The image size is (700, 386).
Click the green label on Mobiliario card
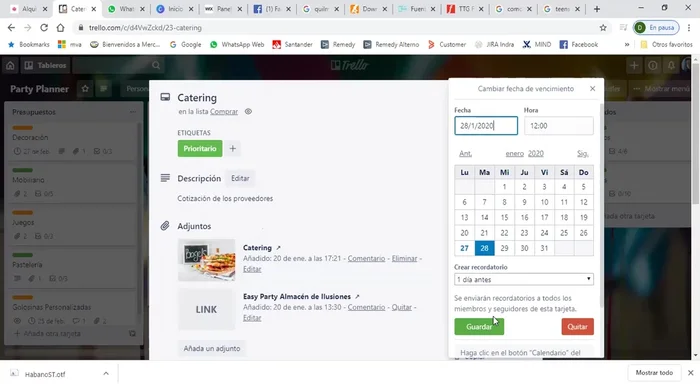click(x=22, y=170)
